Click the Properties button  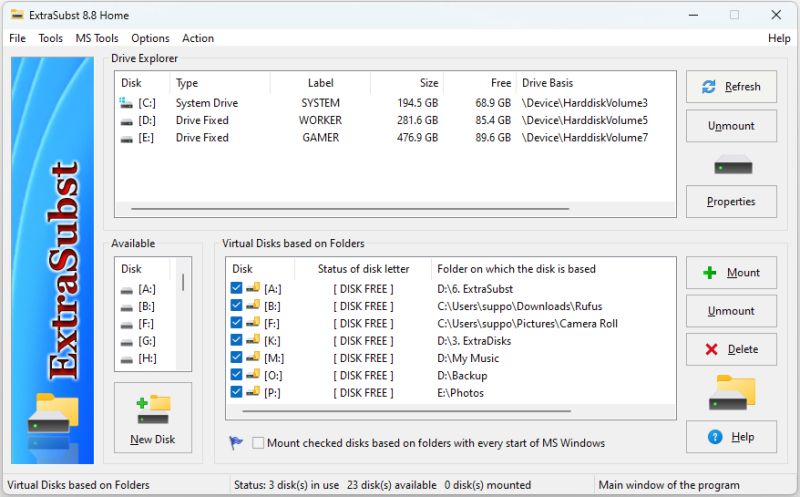click(x=731, y=202)
